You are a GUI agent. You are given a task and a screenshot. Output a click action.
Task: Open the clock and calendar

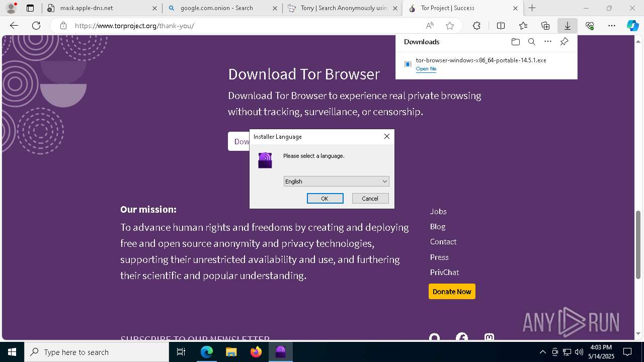601,352
